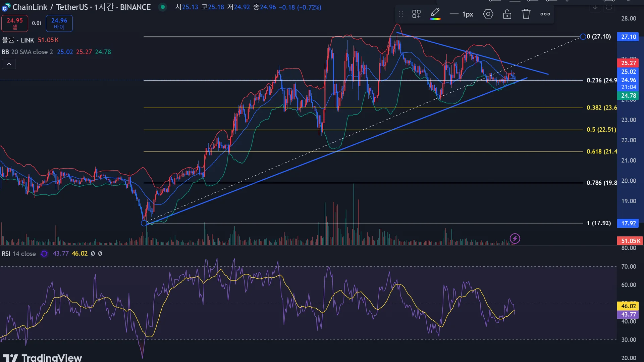Image resolution: width=644 pixels, height=362 pixels.
Task: Select the BB 20 SMA indicator legend
Action: click(x=28, y=52)
